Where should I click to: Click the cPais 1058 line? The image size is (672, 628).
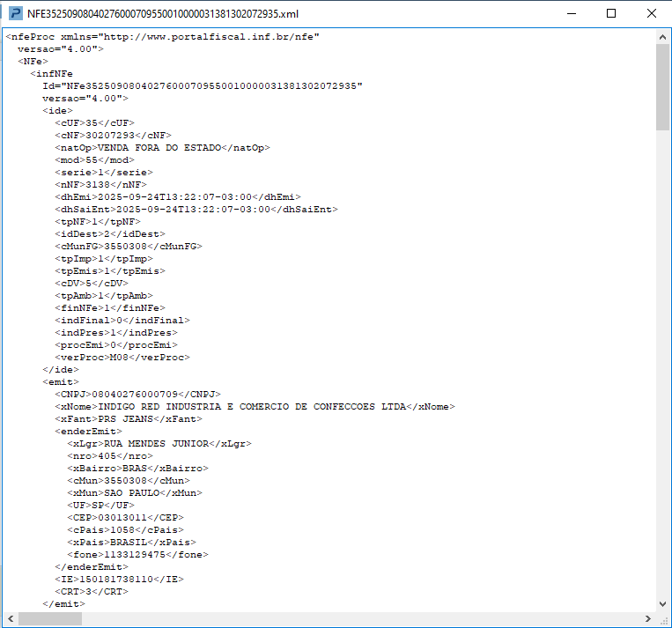point(125,530)
